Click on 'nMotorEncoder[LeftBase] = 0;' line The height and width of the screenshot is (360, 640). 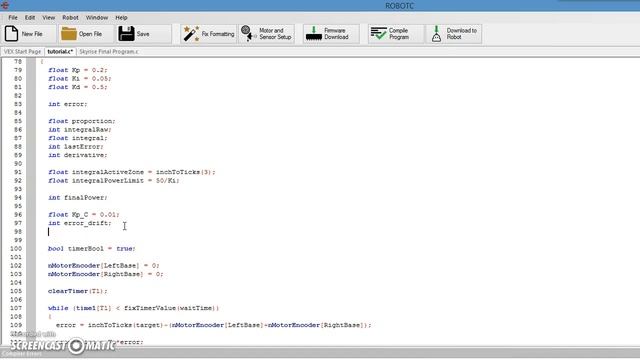(104, 265)
